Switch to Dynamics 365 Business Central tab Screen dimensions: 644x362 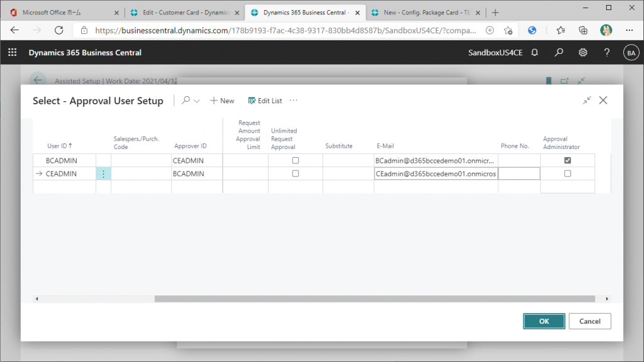tap(306, 13)
